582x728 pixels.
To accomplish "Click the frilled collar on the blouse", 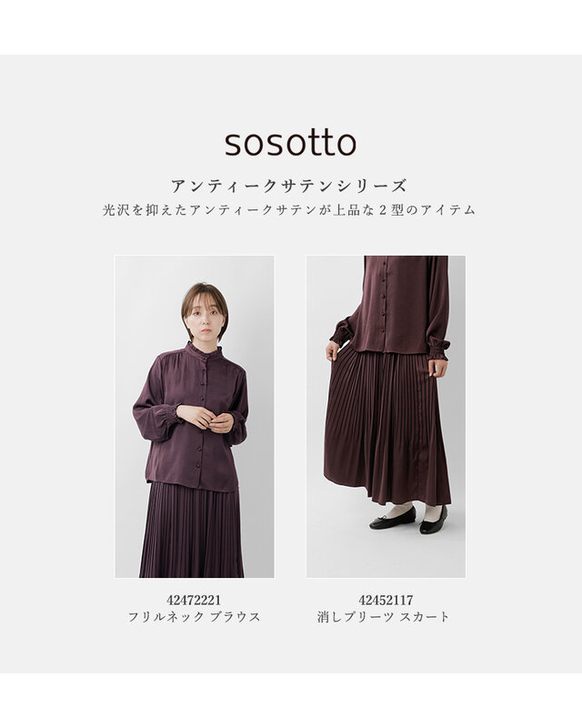I will click(x=204, y=349).
